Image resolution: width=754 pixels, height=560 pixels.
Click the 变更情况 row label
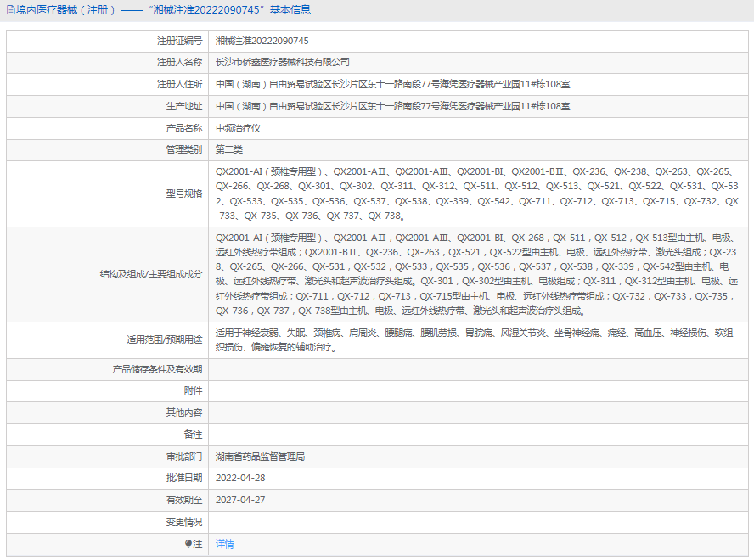184,522
